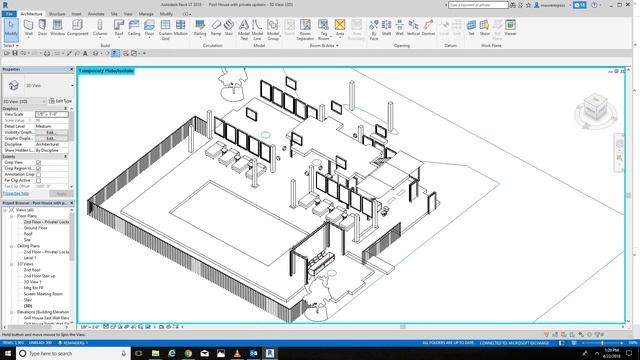Select the Column tool
This screenshot has height=360, width=640.
point(100,28)
